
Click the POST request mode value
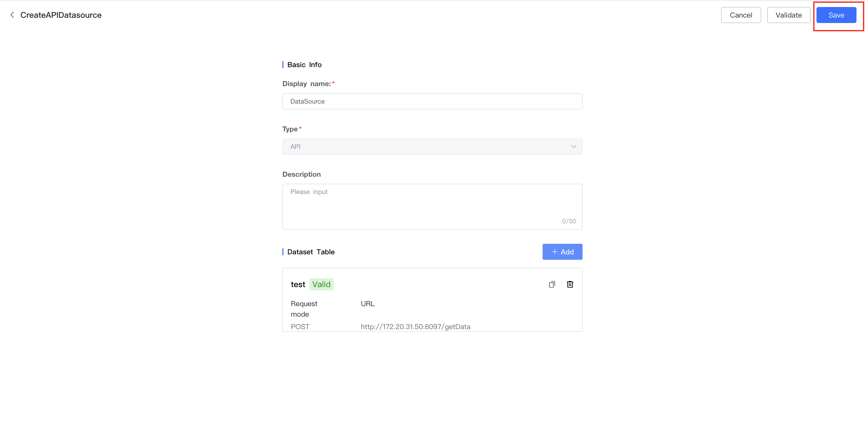pyautogui.click(x=300, y=326)
